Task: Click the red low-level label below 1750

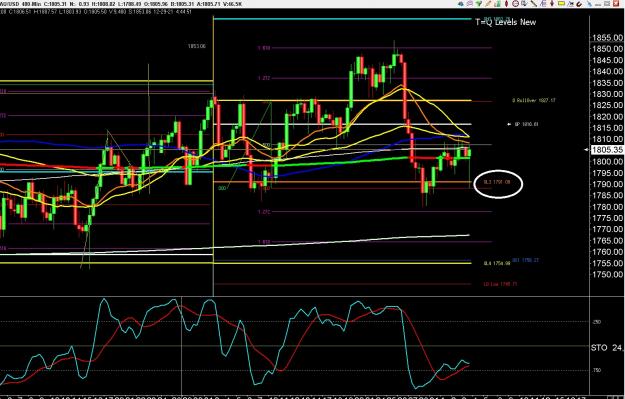Action: [x=500, y=284]
